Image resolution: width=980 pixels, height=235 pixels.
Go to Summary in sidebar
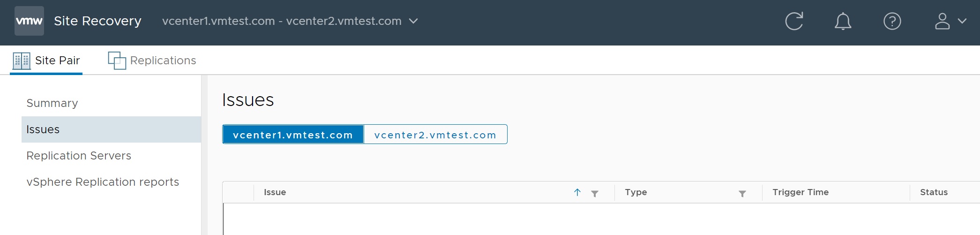52,103
